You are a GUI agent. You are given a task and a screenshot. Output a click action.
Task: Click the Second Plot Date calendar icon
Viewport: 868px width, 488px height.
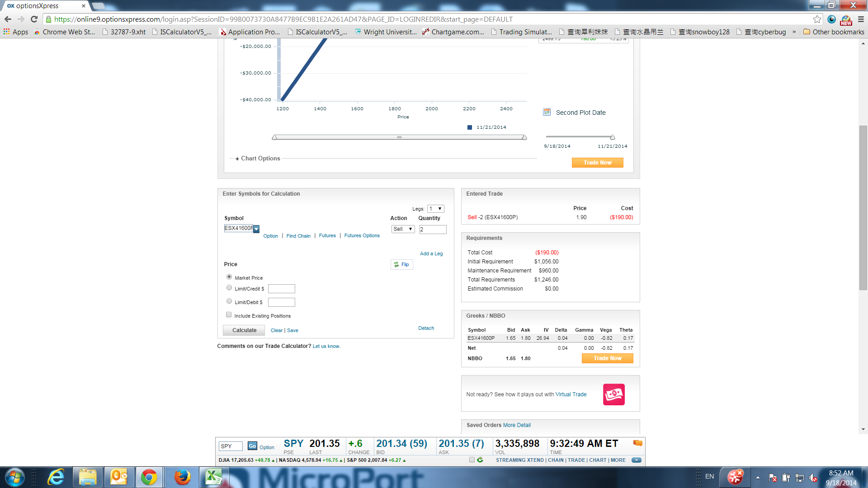[x=547, y=112]
